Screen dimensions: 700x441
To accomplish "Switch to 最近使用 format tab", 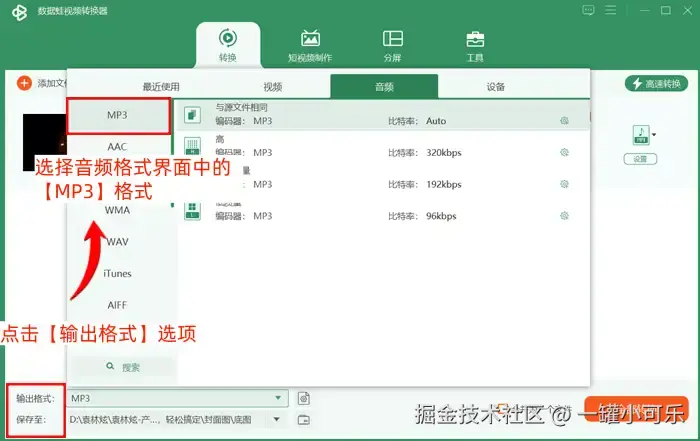I will pos(161,87).
